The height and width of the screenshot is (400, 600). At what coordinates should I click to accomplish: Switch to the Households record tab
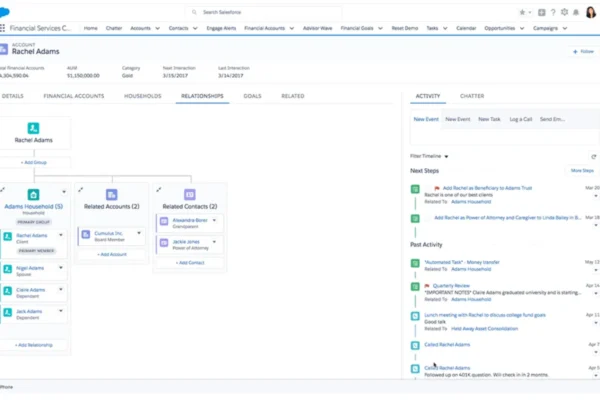[143, 96]
